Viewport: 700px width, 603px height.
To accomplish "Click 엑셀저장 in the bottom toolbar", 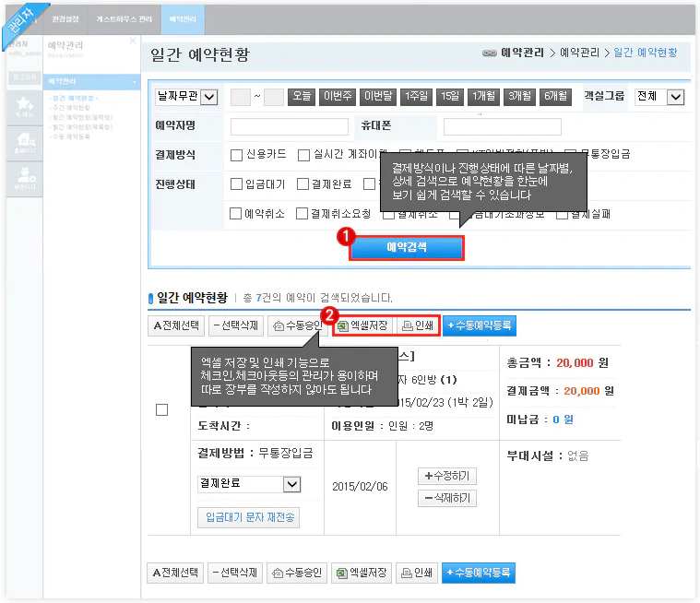I will [x=362, y=573].
